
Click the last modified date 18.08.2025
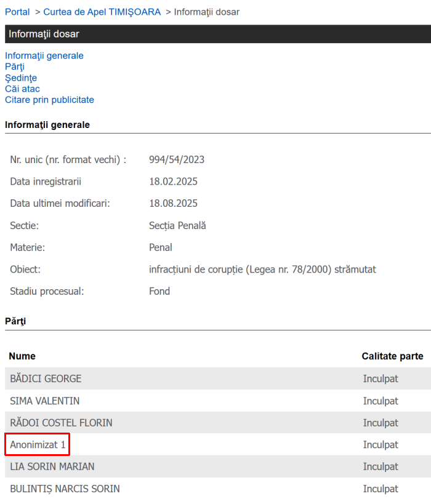(173, 204)
